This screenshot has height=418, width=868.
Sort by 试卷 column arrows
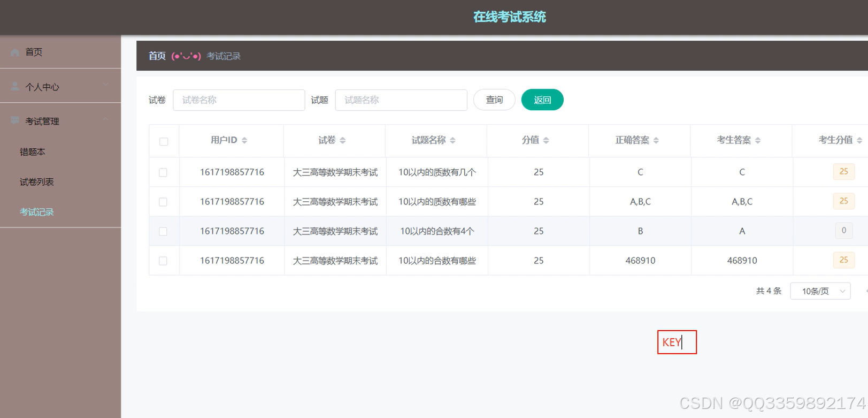point(343,140)
